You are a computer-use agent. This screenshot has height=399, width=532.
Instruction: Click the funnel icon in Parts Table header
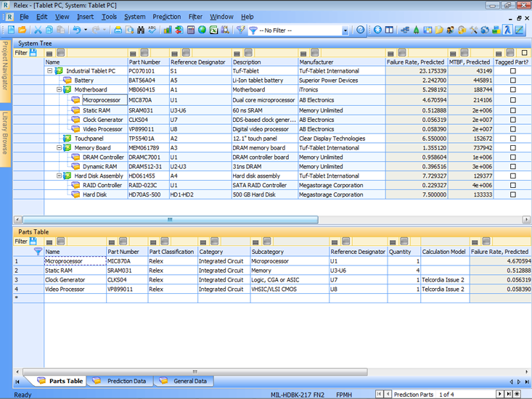coord(38,252)
